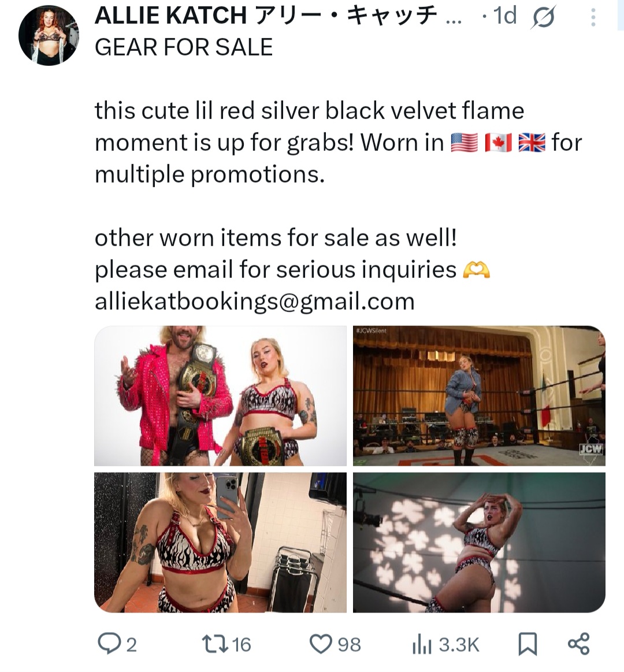The width and height of the screenshot is (624, 672).
Task: Open the three-dot more options menu
Action: point(593,17)
